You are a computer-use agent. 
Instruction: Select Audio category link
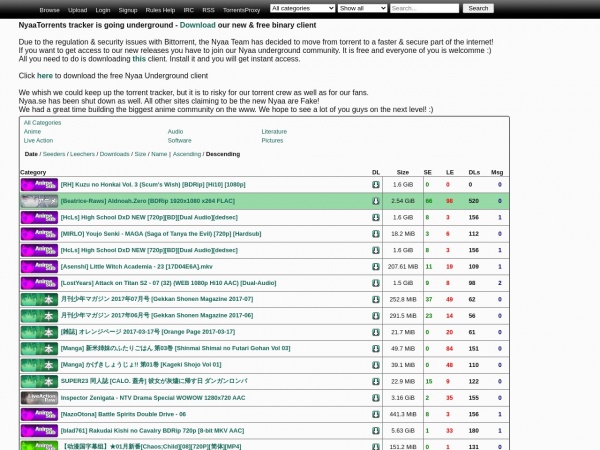[x=175, y=132]
